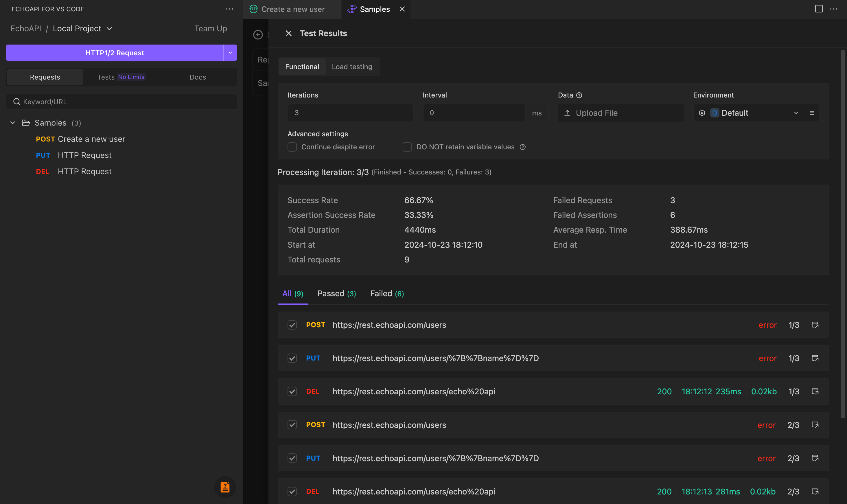This screenshot has width=847, height=504.
Task: Switch to the Functional tab
Action: tap(302, 67)
